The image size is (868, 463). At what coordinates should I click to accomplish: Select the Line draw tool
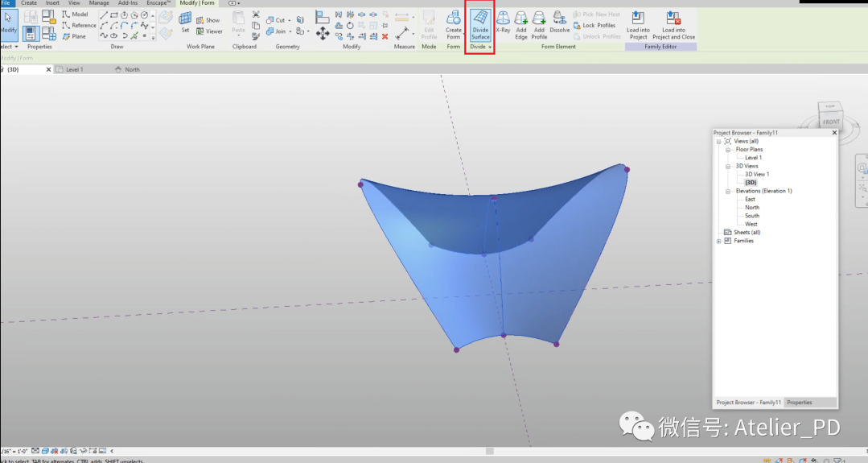[104, 15]
